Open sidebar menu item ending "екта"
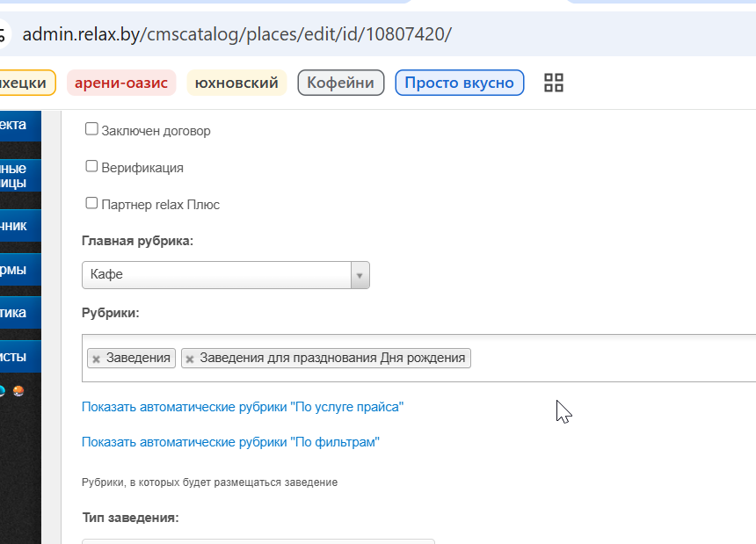756x544 pixels. pos(20,125)
